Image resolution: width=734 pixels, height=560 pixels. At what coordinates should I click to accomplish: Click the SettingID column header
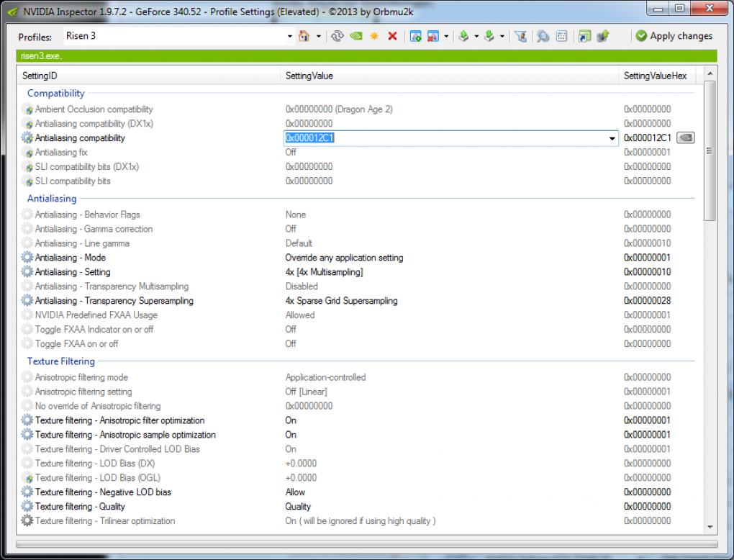(x=149, y=76)
